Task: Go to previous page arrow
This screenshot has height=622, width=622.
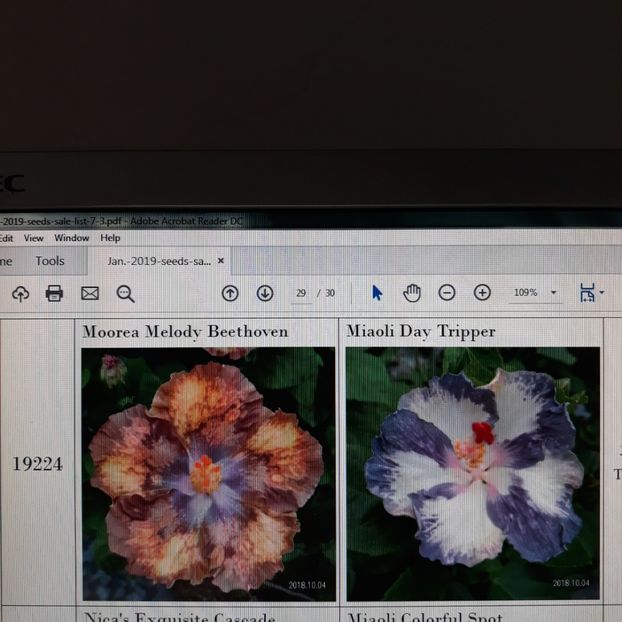Action: 230,293
